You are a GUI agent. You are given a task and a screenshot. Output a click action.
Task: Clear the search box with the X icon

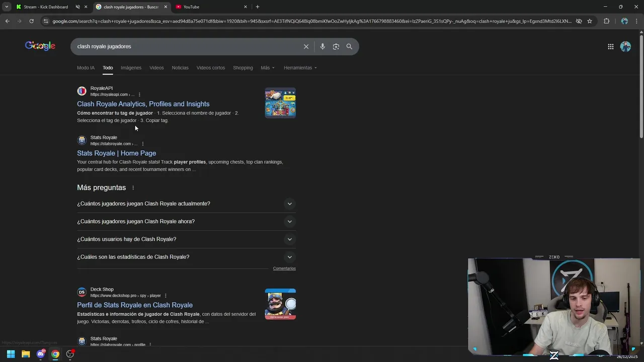click(x=306, y=46)
